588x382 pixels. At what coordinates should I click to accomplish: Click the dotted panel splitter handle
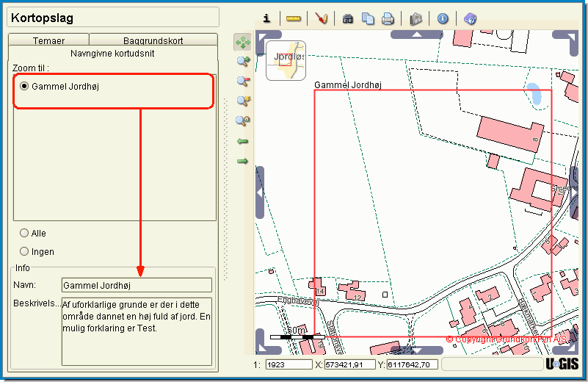[x=226, y=190]
